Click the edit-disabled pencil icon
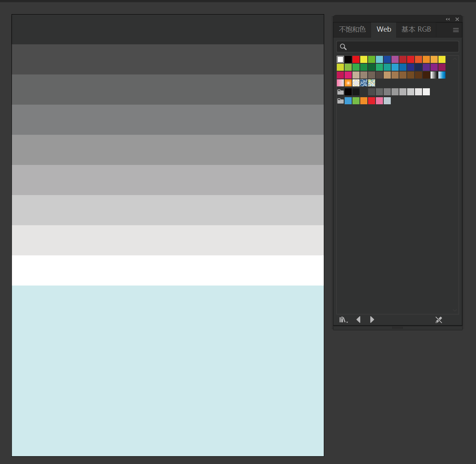The image size is (476, 464). 439,320
